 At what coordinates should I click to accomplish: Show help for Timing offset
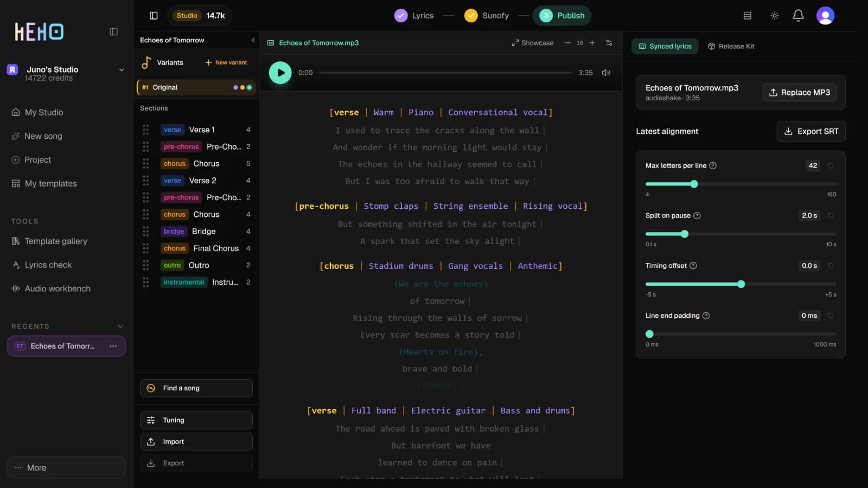click(x=693, y=266)
